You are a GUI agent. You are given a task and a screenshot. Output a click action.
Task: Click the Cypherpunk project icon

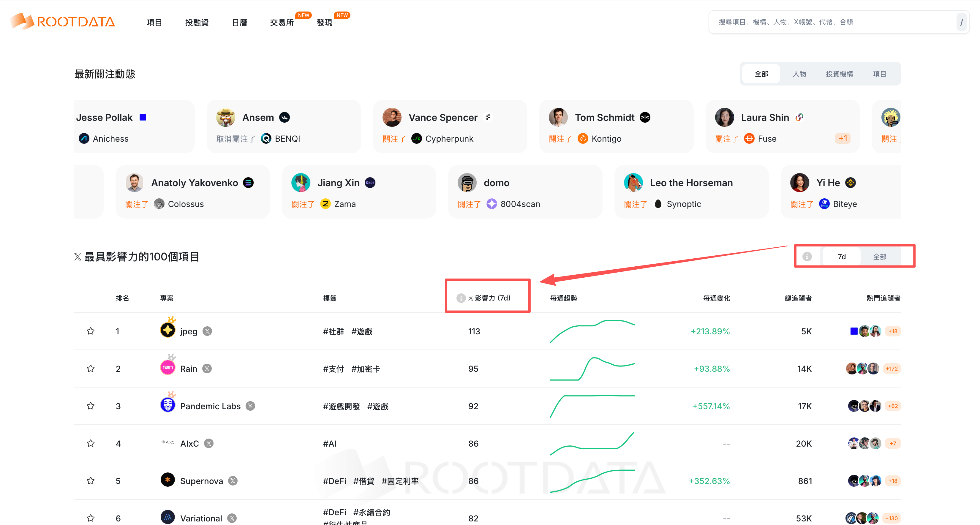[x=417, y=138]
